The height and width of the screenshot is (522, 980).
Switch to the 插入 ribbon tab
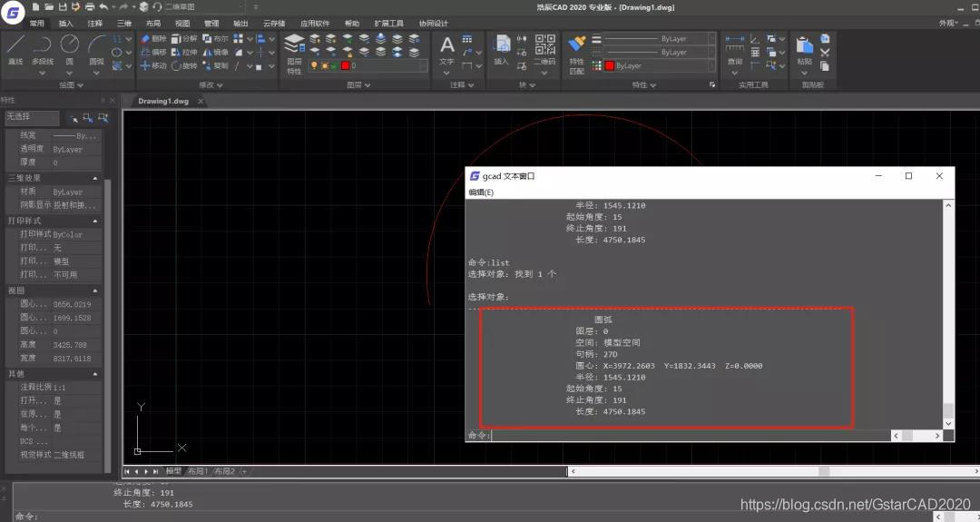65,23
